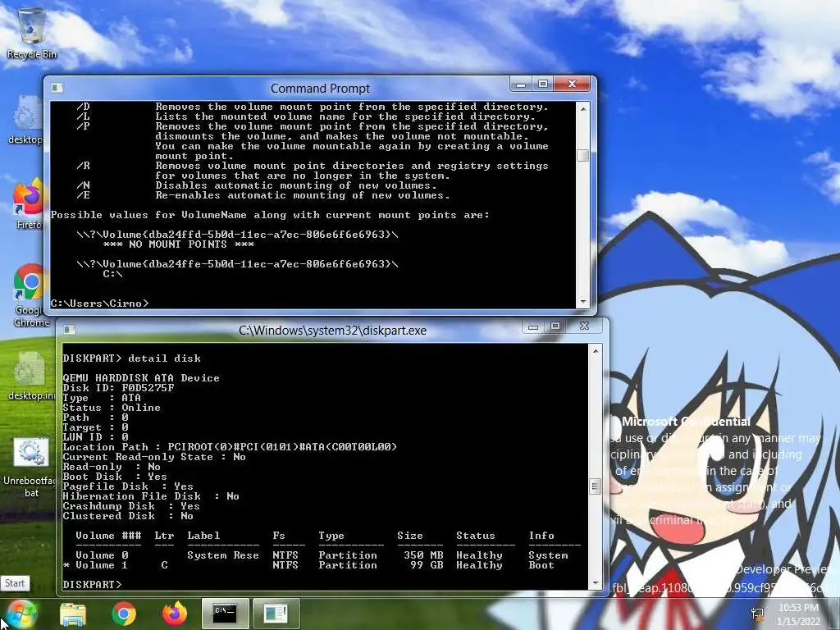Open File Explorer from the taskbar

coord(73,614)
